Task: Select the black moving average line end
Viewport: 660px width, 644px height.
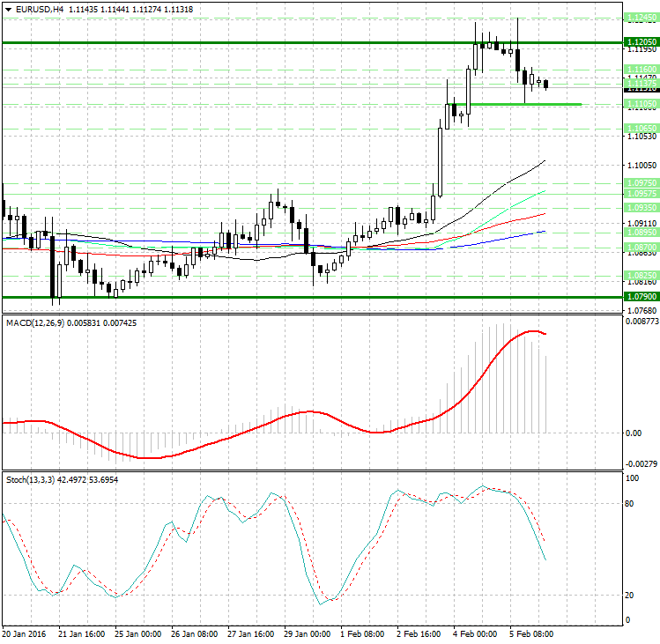Action: [545, 161]
